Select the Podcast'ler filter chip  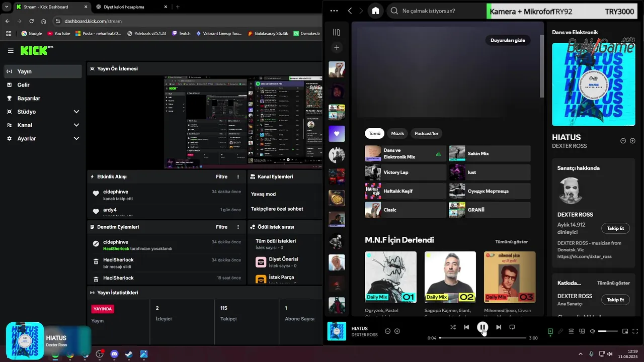pyautogui.click(x=426, y=134)
